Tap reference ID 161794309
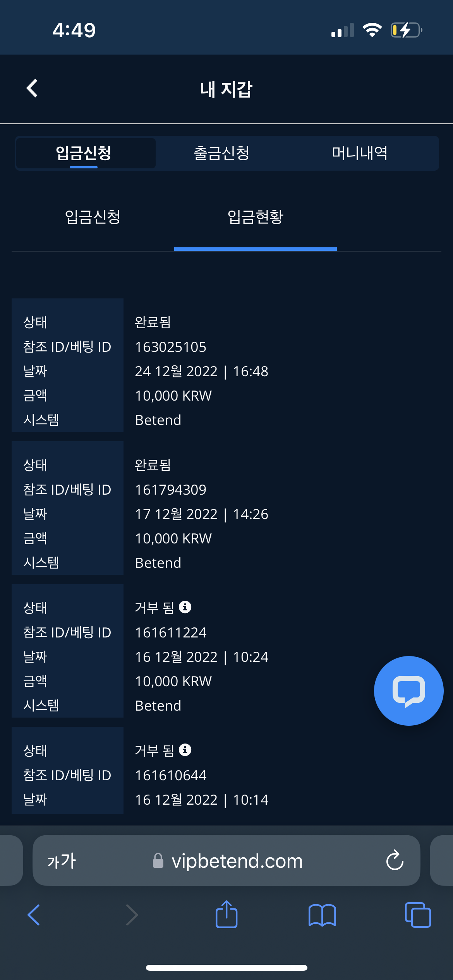The image size is (453, 980). click(x=170, y=490)
